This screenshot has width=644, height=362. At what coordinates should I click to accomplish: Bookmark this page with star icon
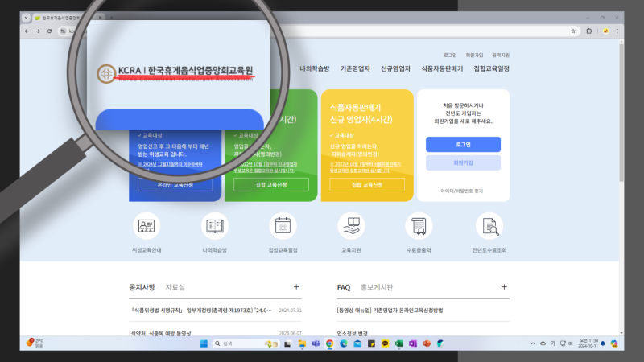pos(573,31)
